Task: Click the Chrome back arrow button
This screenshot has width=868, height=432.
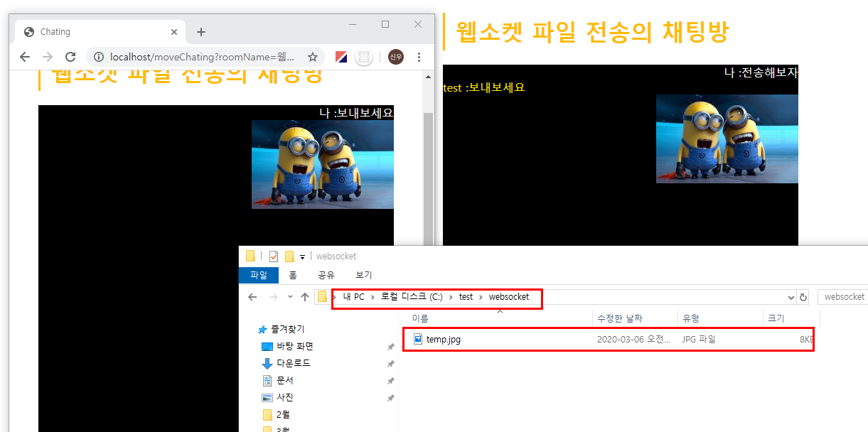Action: (25, 57)
